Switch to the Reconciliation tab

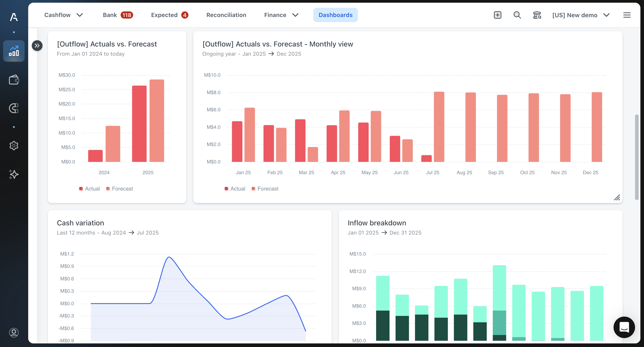(226, 15)
